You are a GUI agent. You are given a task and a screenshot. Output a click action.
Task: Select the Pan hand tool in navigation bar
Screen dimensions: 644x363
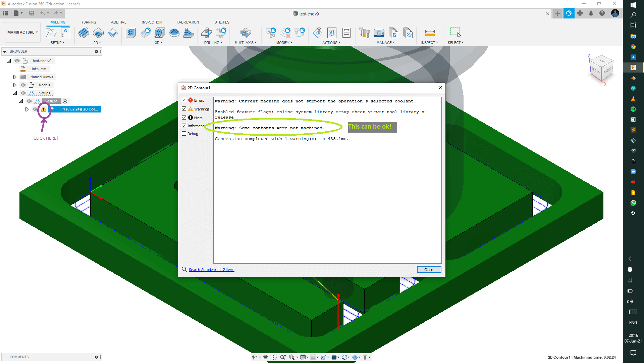click(274, 357)
